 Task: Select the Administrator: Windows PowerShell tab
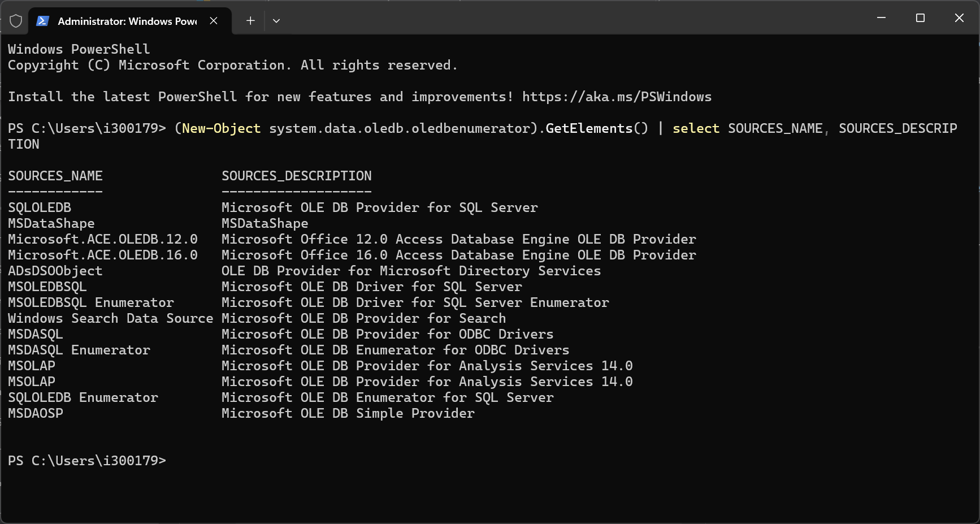[127, 21]
